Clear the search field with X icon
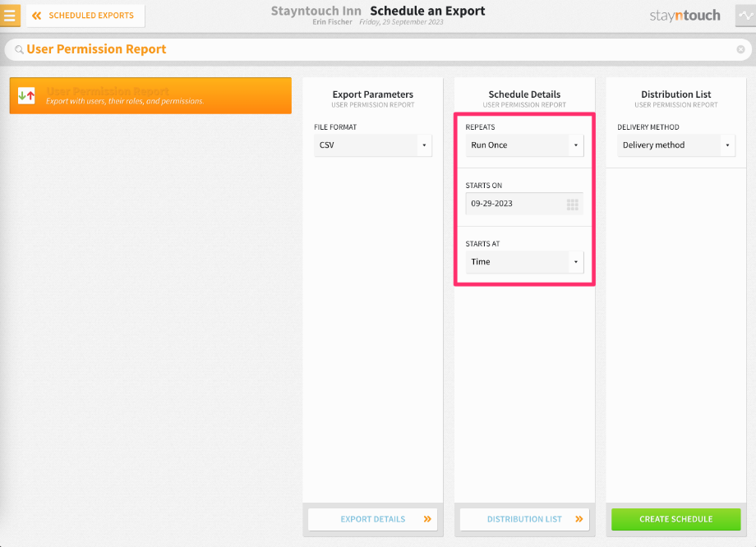This screenshot has width=756, height=547. [740, 49]
